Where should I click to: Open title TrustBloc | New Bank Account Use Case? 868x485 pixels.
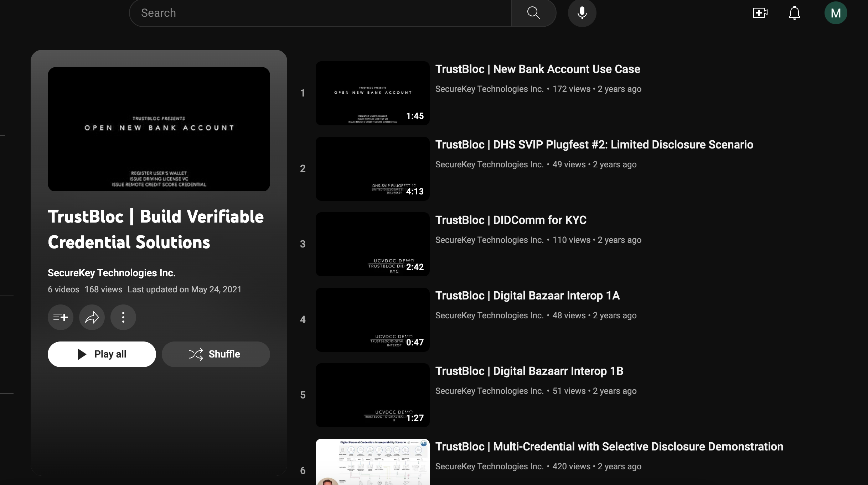point(538,69)
